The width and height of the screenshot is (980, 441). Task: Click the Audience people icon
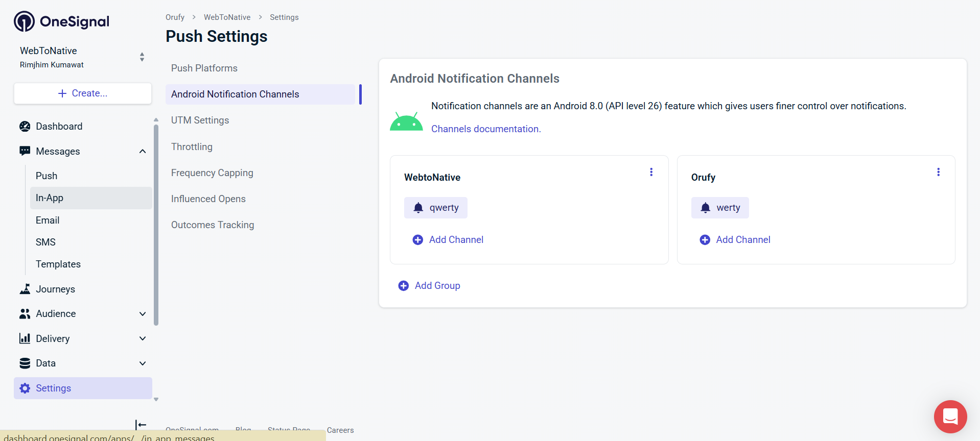click(x=25, y=314)
